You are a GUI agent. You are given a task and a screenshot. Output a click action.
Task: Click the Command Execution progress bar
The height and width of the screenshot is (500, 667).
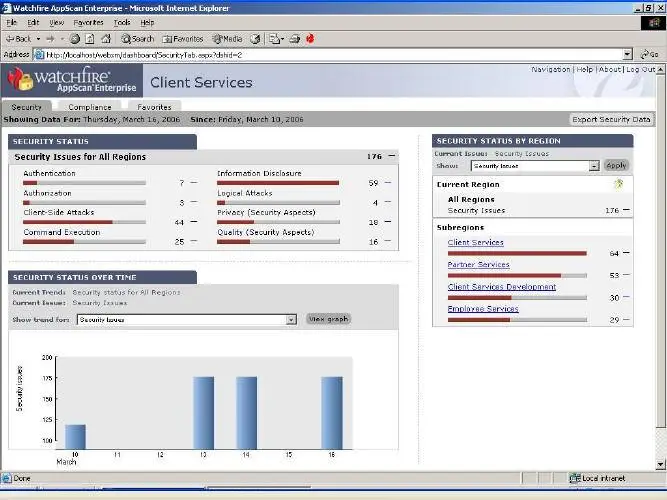tap(84, 242)
